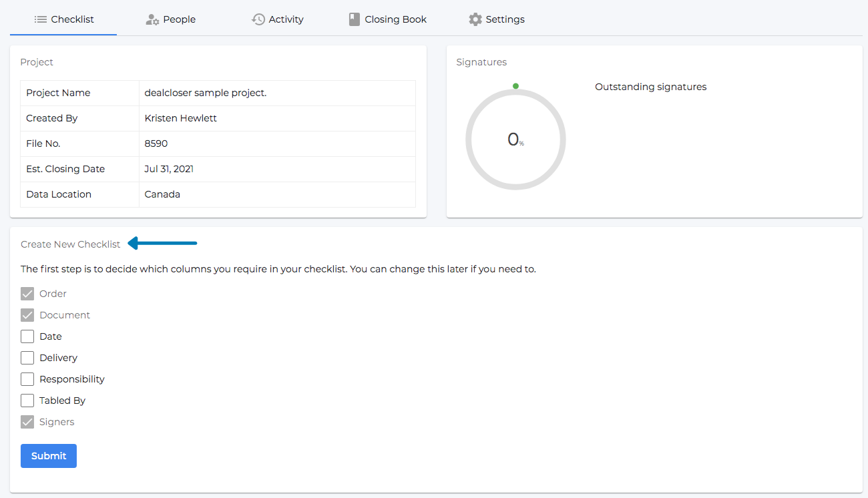This screenshot has width=868, height=498.
Task: Click the "Delivery" checkbox label text
Action: 59,358
